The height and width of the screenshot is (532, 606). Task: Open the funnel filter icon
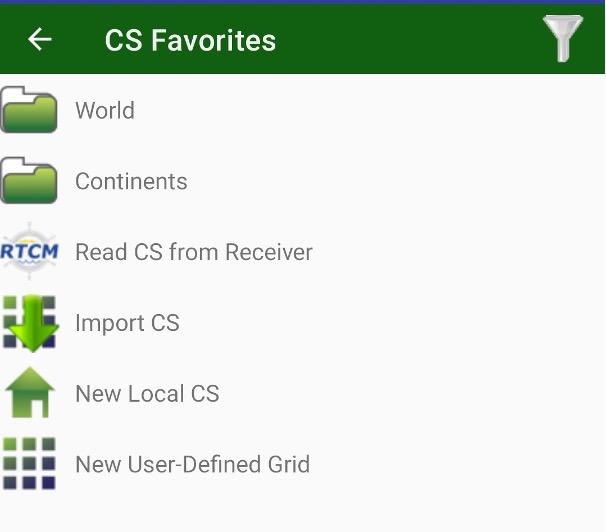click(563, 38)
